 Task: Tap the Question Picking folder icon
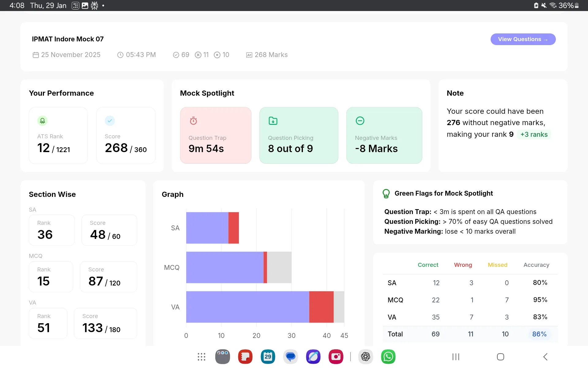[273, 121]
